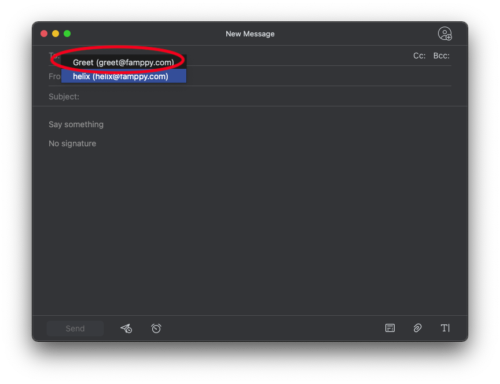Open the add contacts icon in title bar
Viewport: 500px width, 384px height.
[445, 34]
